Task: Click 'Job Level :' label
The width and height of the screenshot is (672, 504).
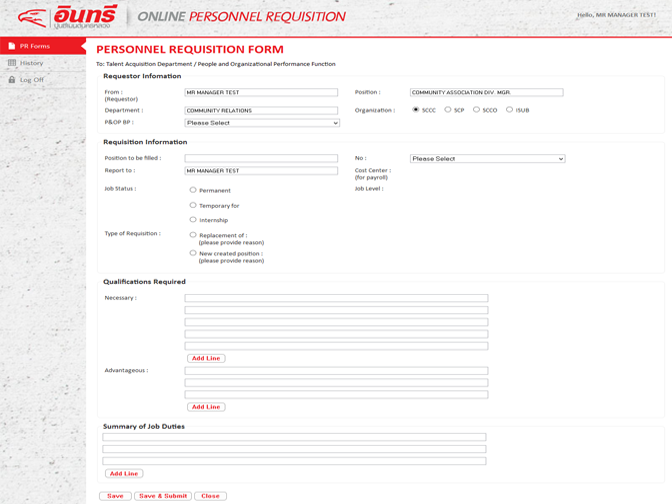Action: click(x=369, y=189)
